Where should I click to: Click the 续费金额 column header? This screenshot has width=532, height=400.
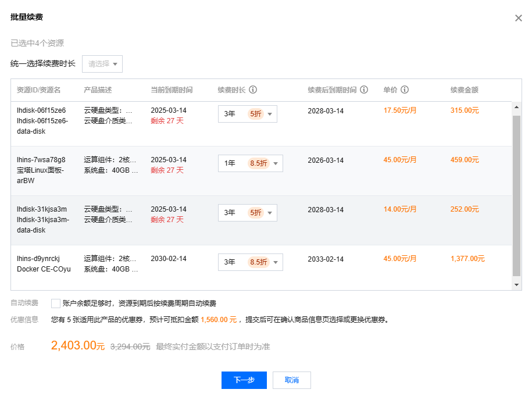(x=464, y=90)
